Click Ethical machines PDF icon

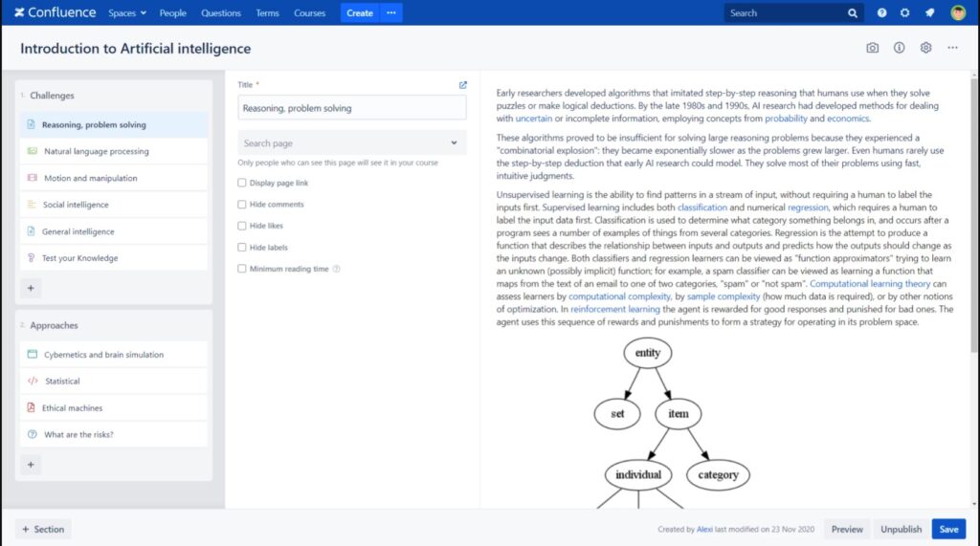32,407
